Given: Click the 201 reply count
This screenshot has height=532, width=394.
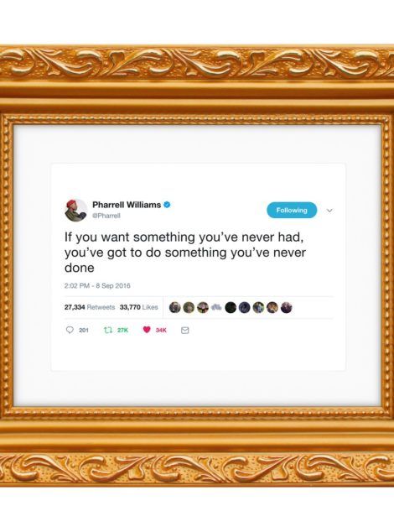Looking at the screenshot, I should [x=84, y=330].
